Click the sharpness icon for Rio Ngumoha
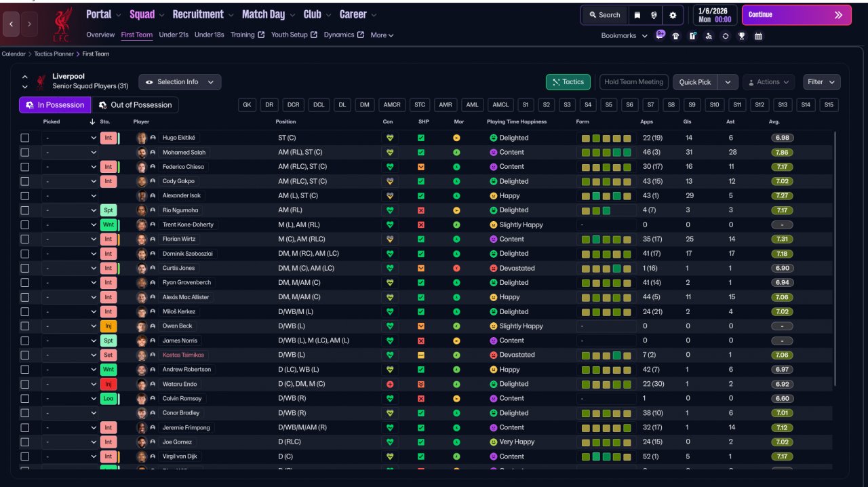The image size is (868, 487). 421,210
